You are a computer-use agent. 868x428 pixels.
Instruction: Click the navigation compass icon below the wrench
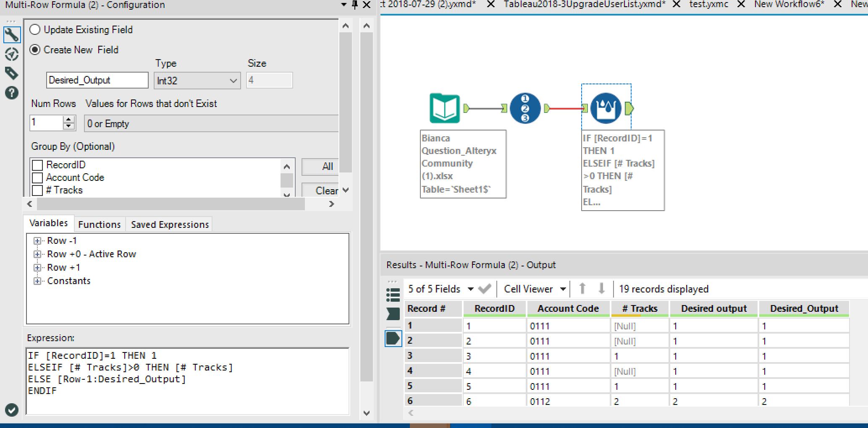pos(11,54)
